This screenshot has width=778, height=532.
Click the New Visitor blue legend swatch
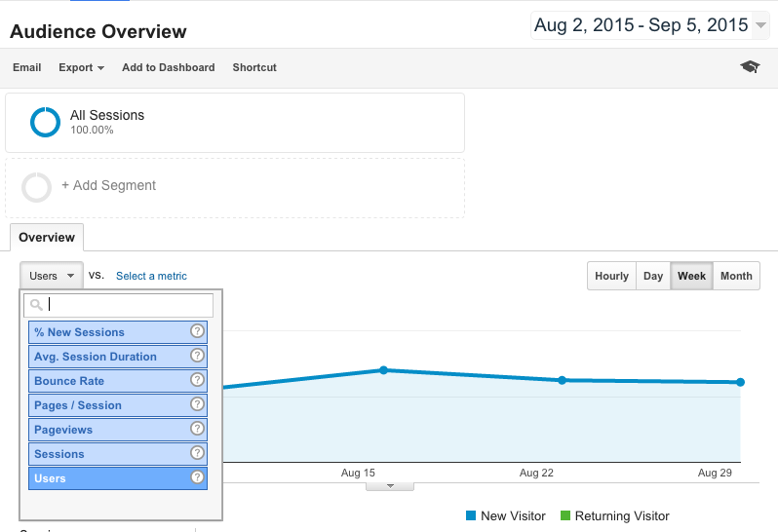(471, 515)
